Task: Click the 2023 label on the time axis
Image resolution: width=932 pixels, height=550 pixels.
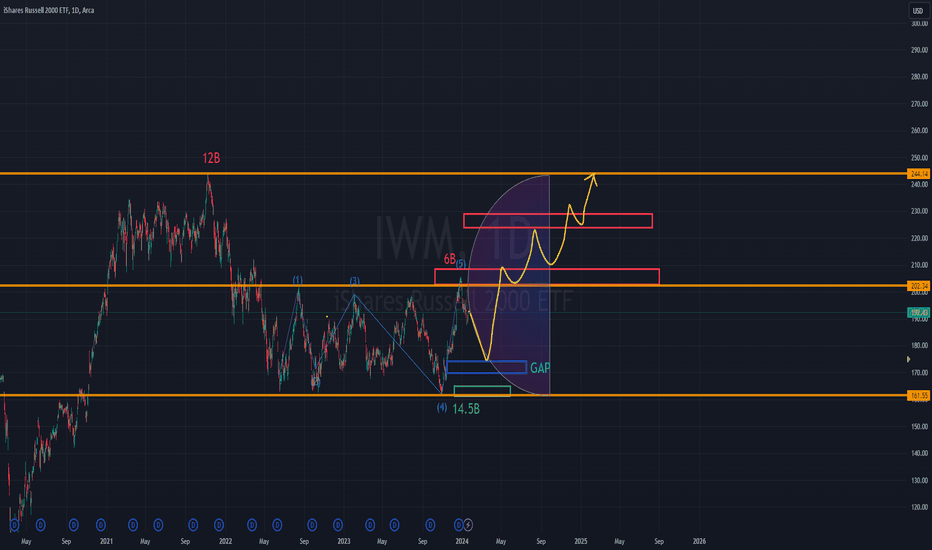Action: (344, 542)
